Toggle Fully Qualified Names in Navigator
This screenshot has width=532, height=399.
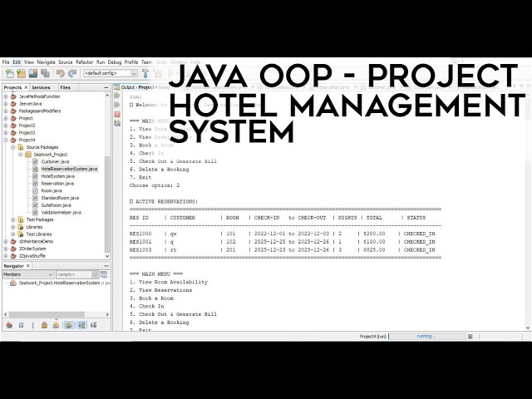[x=69, y=325]
